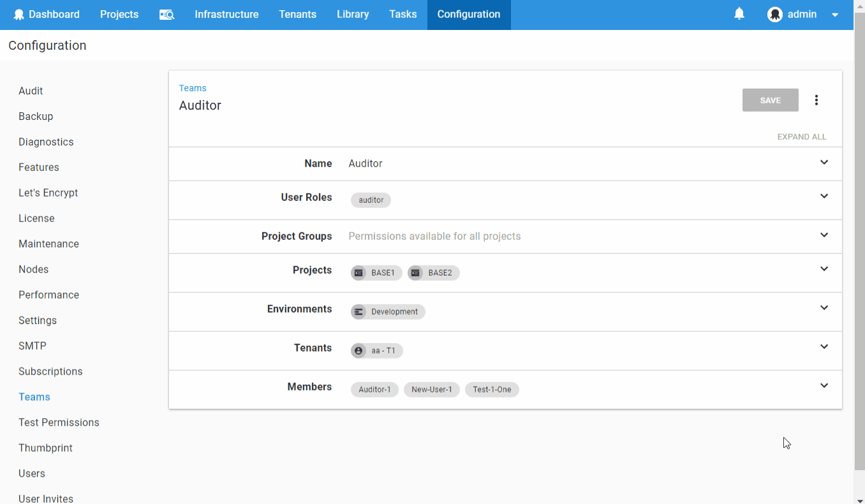The image size is (865, 504).
Task: Open project search via magnifier icon in navbar
Action: 166,13
